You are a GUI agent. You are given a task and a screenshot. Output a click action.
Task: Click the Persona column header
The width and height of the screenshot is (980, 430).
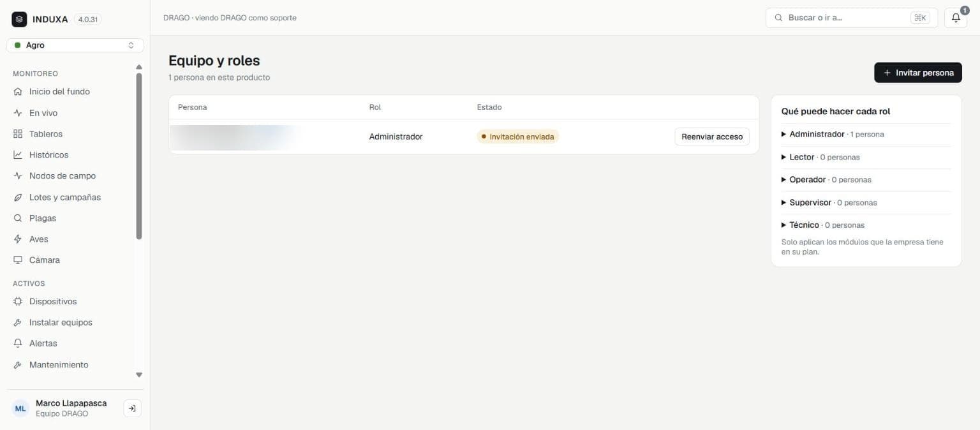tap(192, 107)
